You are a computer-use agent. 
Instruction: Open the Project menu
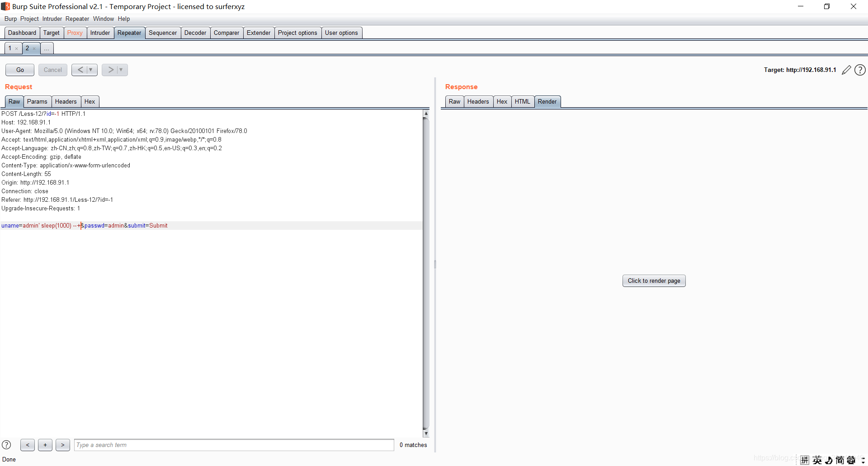[29, 19]
